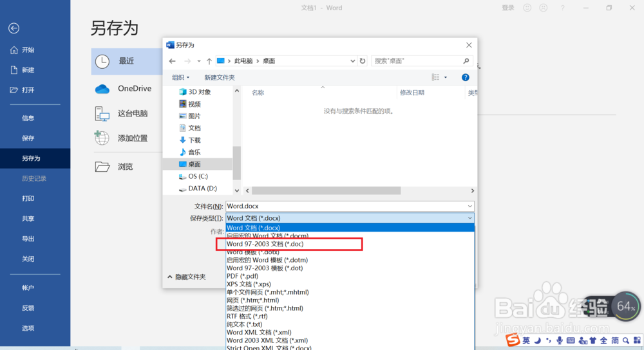The height and width of the screenshot is (350, 644).
Task: Click the search magnifier icon in dialog
Action: [466, 61]
